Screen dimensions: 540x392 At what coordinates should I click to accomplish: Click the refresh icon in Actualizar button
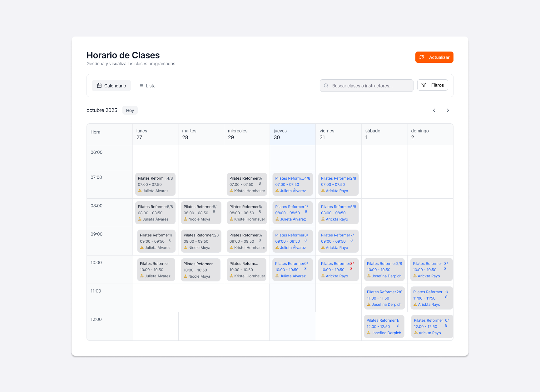pos(422,57)
